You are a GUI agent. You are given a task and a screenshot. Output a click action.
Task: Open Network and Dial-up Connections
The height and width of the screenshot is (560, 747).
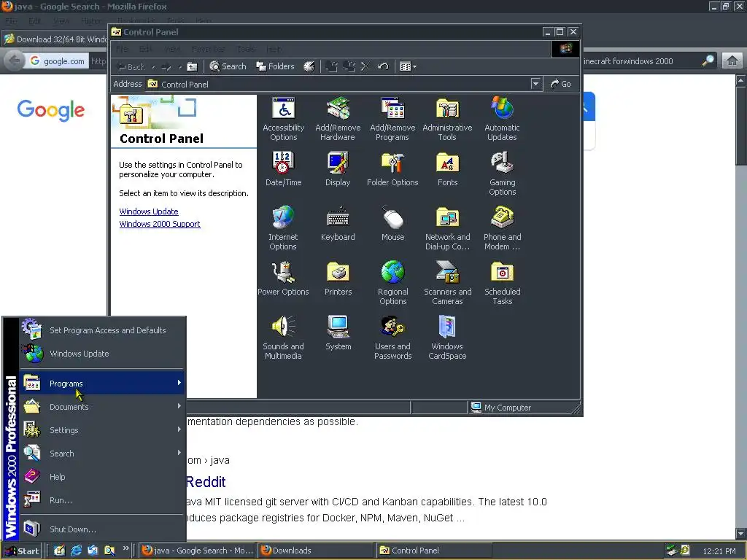[447, 228]
